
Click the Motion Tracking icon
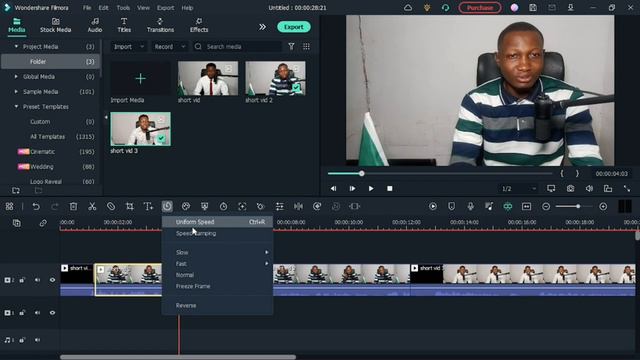pos(242,207)
